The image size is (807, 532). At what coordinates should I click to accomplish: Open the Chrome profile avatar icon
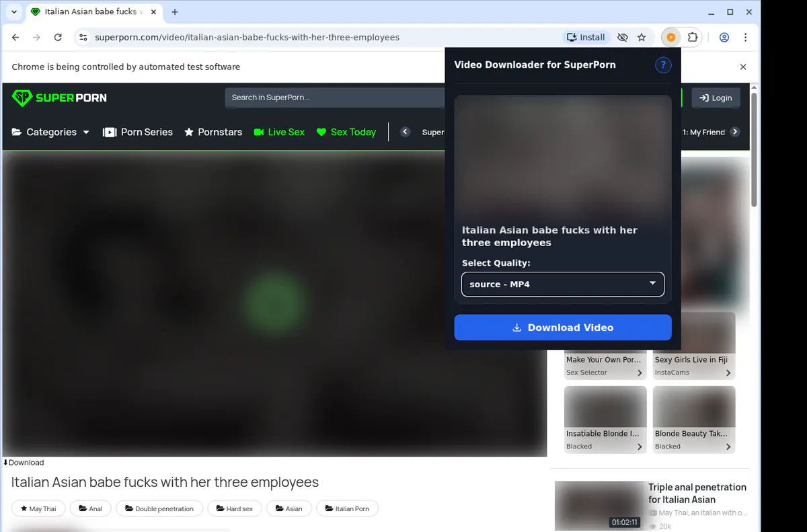coord(724,38)
